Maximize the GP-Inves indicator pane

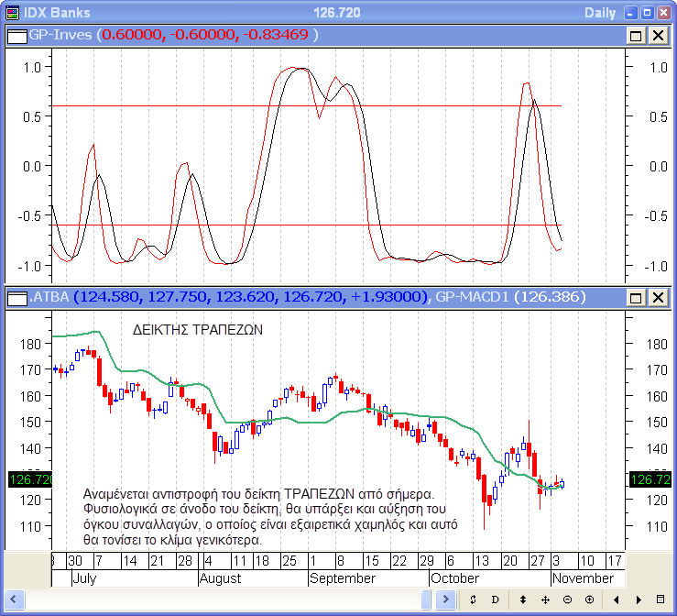click(636, 35)
